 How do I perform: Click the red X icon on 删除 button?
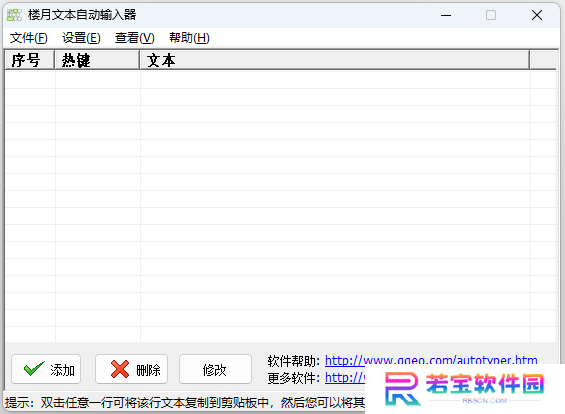coord(120,369)
